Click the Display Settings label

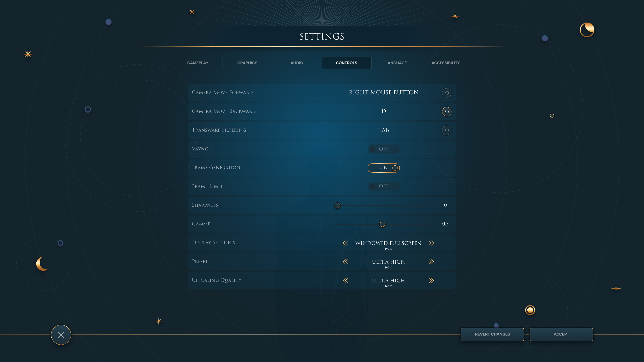pos(213,243)
